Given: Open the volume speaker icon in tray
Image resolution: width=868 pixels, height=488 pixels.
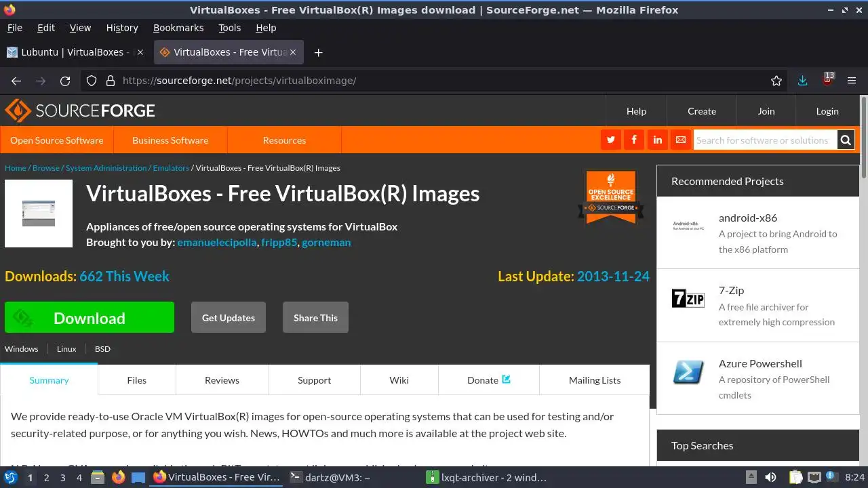Looking at the screenshot, I should pos(770,477).
